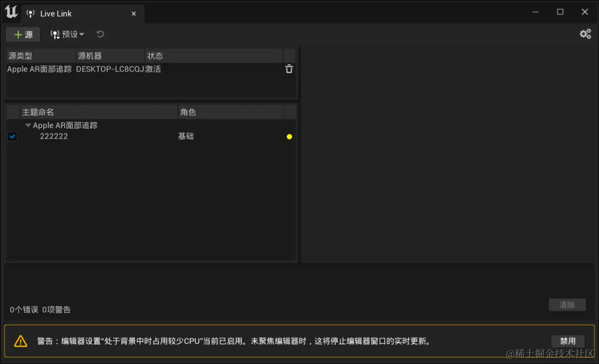Image resolution: width=599 pixels, height=364 pixels.
Task: Click the warning triangle icon in the bottom banner
Action: [x=21, y=341]
